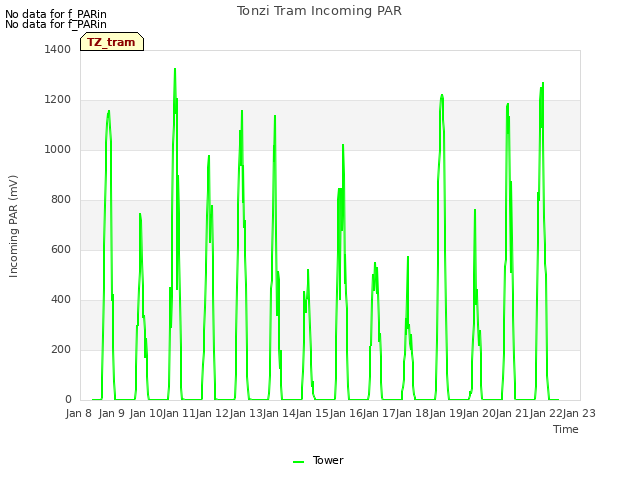Screen dimensions: 640x480
Task: Click the Jan 17 date label
Action: 379,413
